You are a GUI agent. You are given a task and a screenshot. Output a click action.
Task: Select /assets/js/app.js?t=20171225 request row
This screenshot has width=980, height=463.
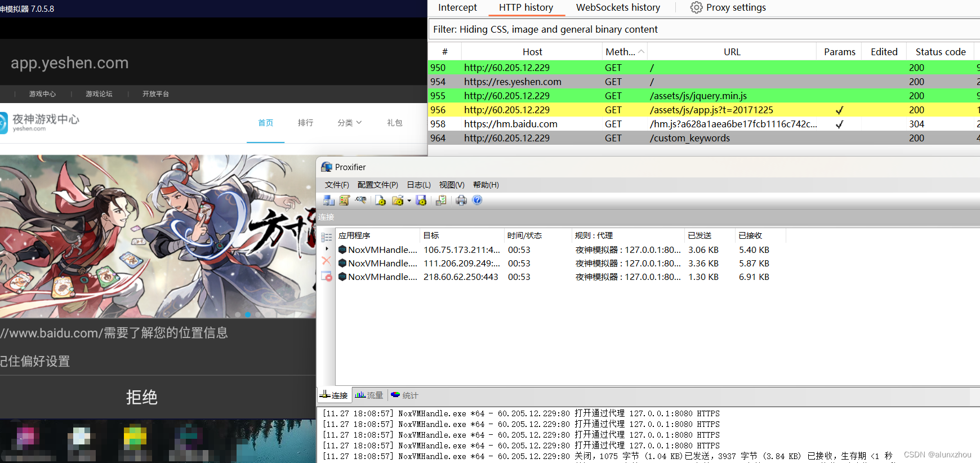(704, 110)
